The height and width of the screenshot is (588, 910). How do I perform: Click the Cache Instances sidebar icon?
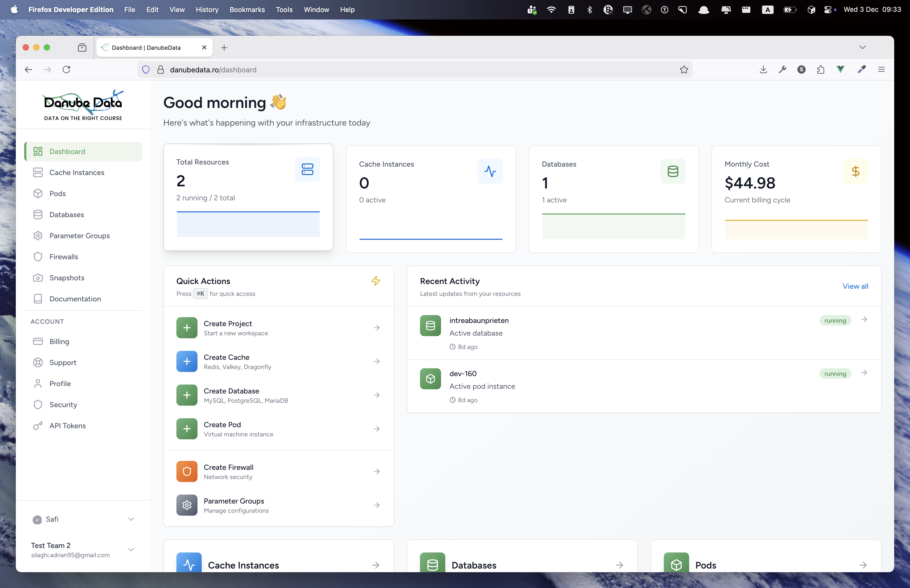(38, 173)
